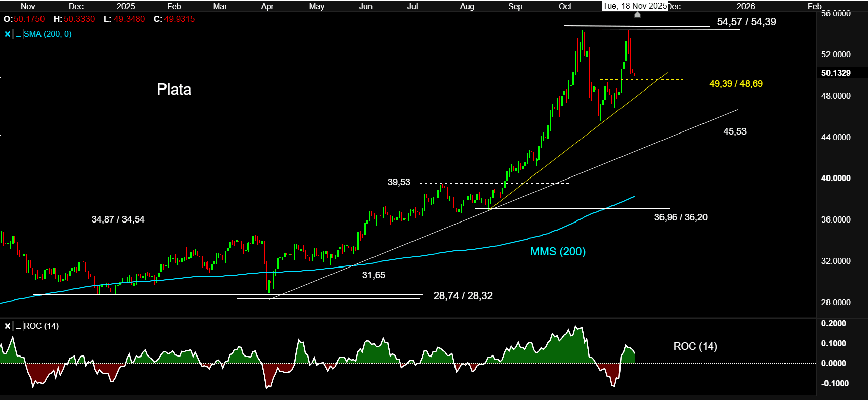Select the 'Plata' chart title text
This screenshot has width=868, height=400.
coord(174,90)
